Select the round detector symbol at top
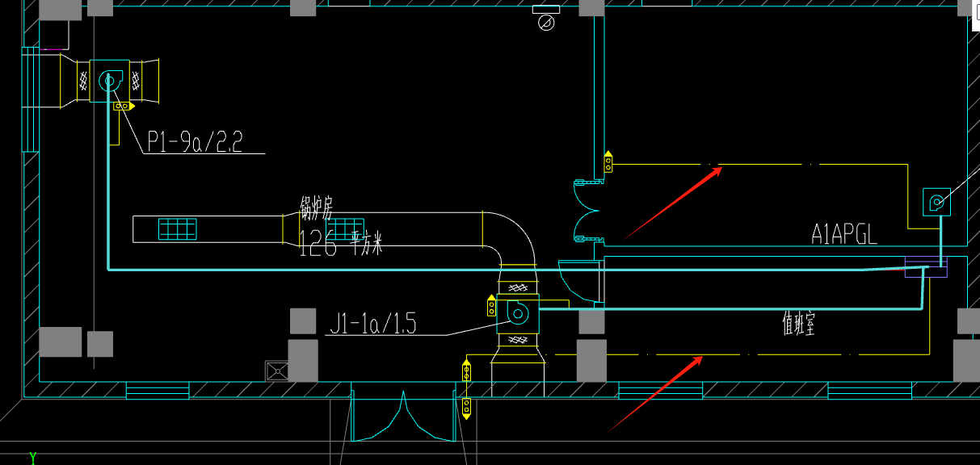The height and width of the screenshot is (465, 980). [546, 23]
